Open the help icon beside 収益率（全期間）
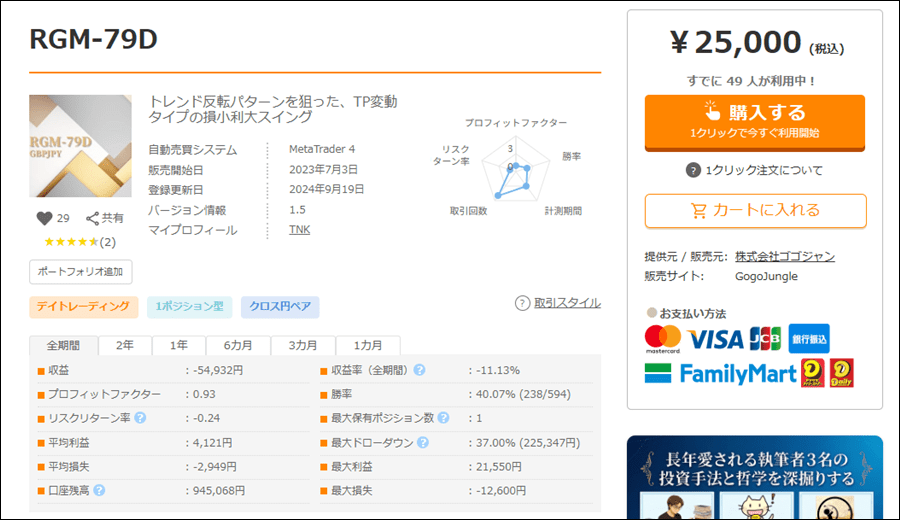The width and height of the screenshot is (900, 520). tap(420, 370)
